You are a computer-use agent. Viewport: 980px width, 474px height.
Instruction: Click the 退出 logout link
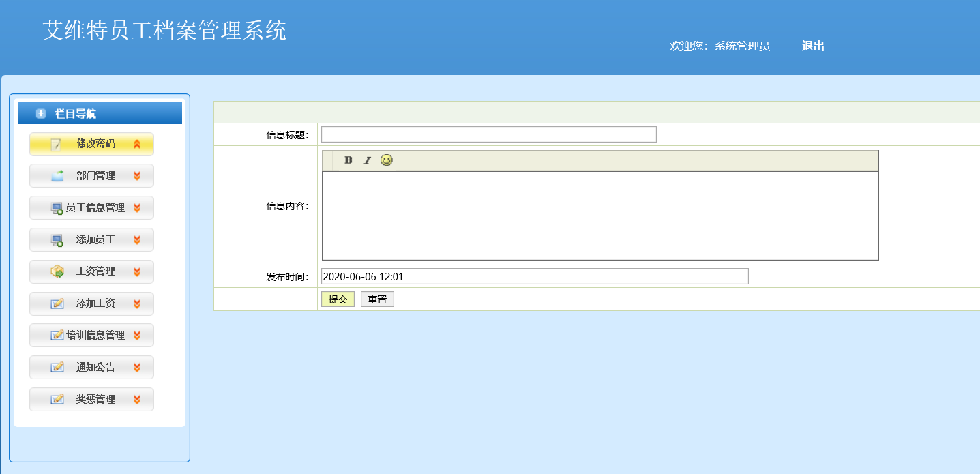(813, 46)
